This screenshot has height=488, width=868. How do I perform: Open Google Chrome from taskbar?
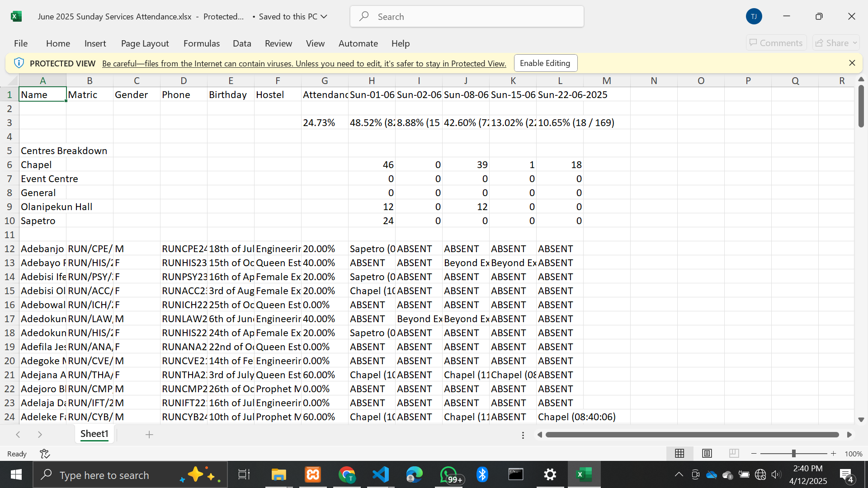(347, 474)
